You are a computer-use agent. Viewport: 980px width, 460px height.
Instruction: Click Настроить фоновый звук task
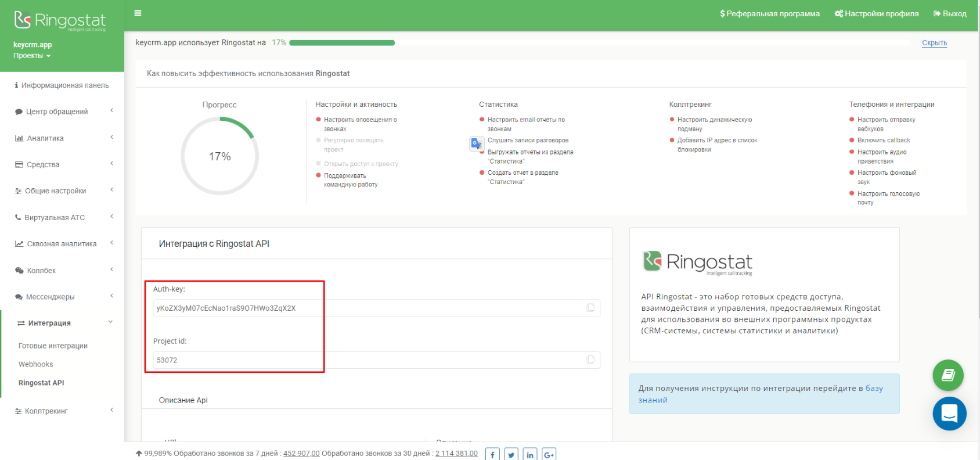pos(887,177)
